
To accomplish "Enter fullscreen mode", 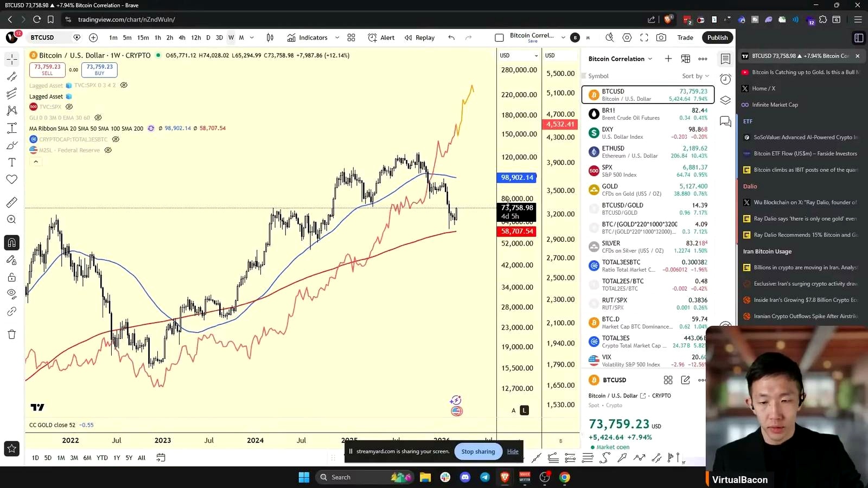I will [x=644, y=37].
